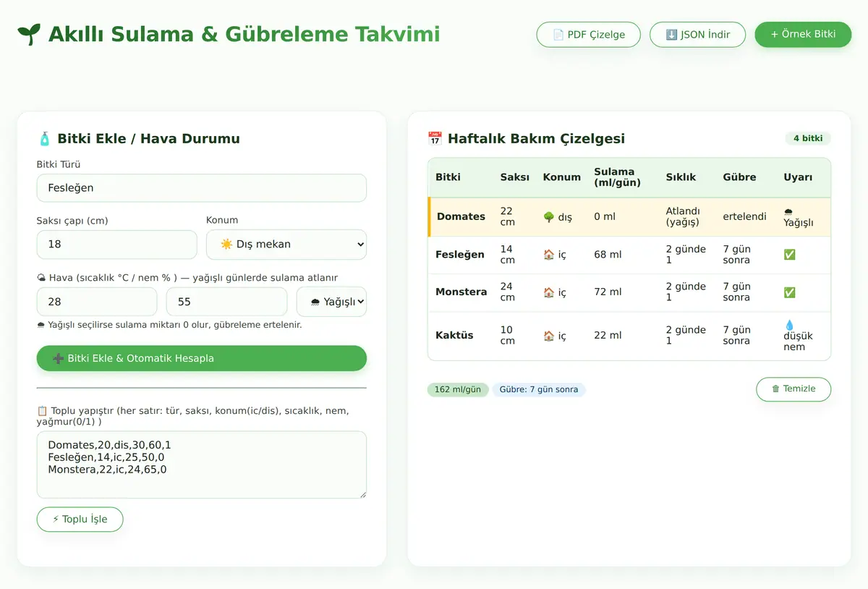Click the 68 ml watering value
Image resolution: width=868 pixels, height=589 pixels.
click(608, 255)
